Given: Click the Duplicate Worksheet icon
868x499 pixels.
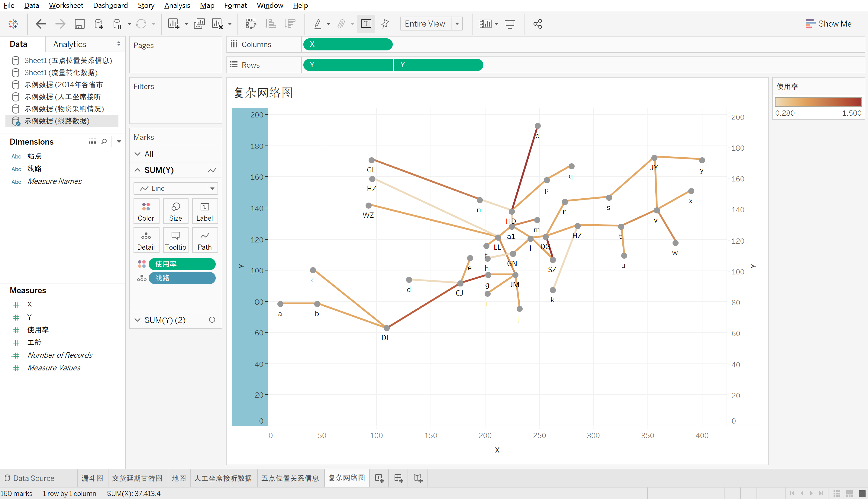Looking at the screenshot, I should 199,24.
